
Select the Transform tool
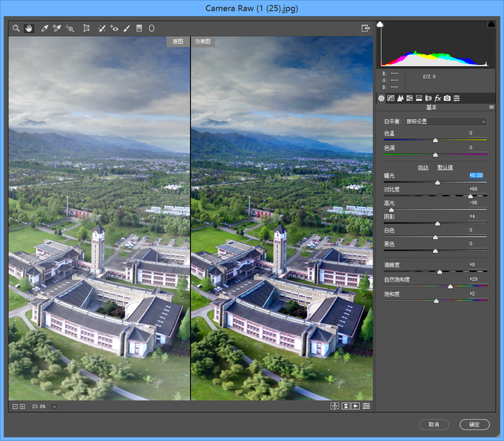86,28
